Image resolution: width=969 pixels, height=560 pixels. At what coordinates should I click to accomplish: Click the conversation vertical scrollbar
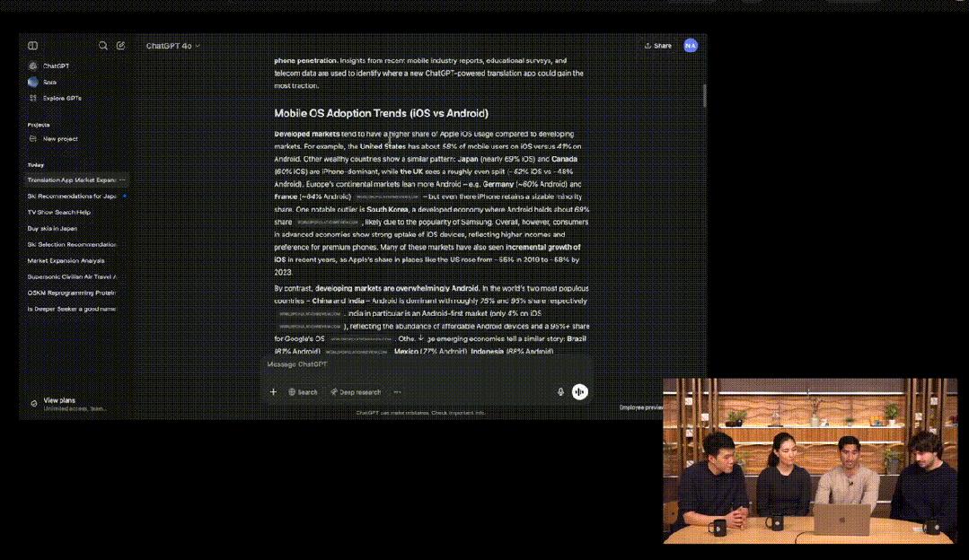704,95
